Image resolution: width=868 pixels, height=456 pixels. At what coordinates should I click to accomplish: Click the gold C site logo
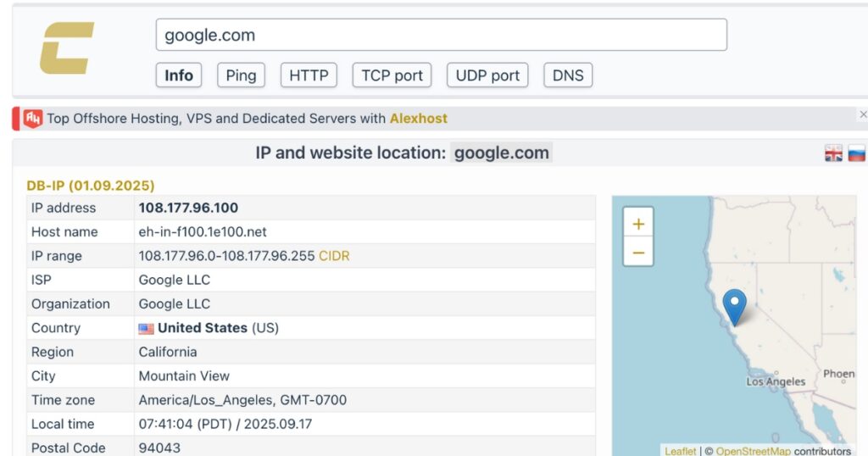tap(66, 48)
